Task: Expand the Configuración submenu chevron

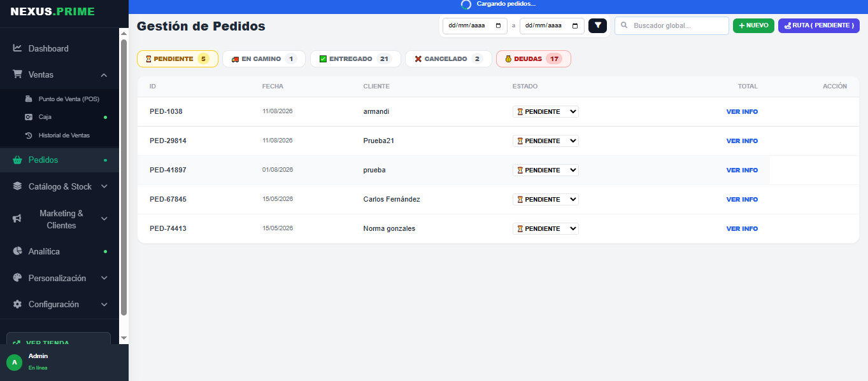Action: pos(104,304)
